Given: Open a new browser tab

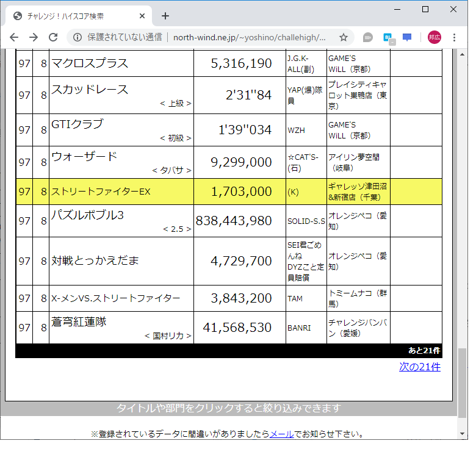Looking at the screenshot, I should (165, 16).
